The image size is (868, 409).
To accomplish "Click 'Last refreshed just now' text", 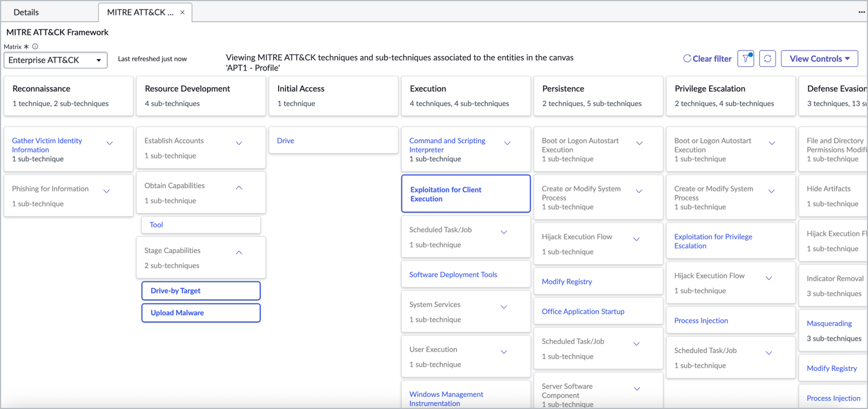I will point(153,58).
